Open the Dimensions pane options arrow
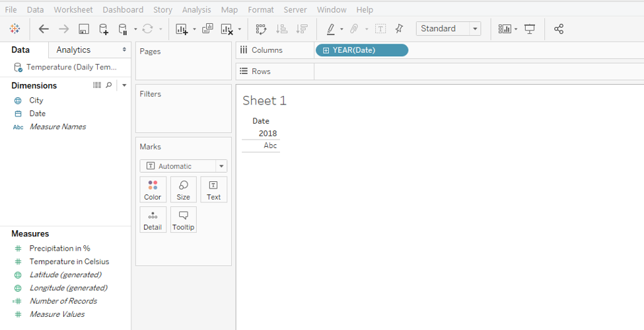This screenshot has height=330, width=644. tap(124, 85)
